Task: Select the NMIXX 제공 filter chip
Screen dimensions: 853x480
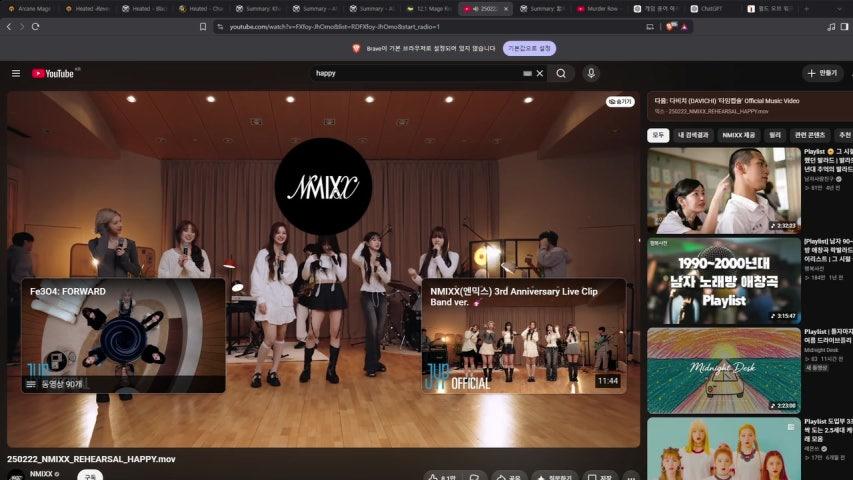Action: click(739, 135)
